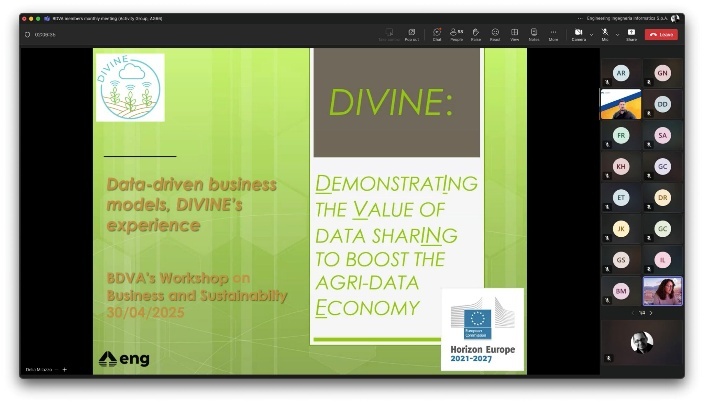704x404 pixels.
Task: Open the React emoji picker
Action: pyautogui.click(x=495, y=34)
